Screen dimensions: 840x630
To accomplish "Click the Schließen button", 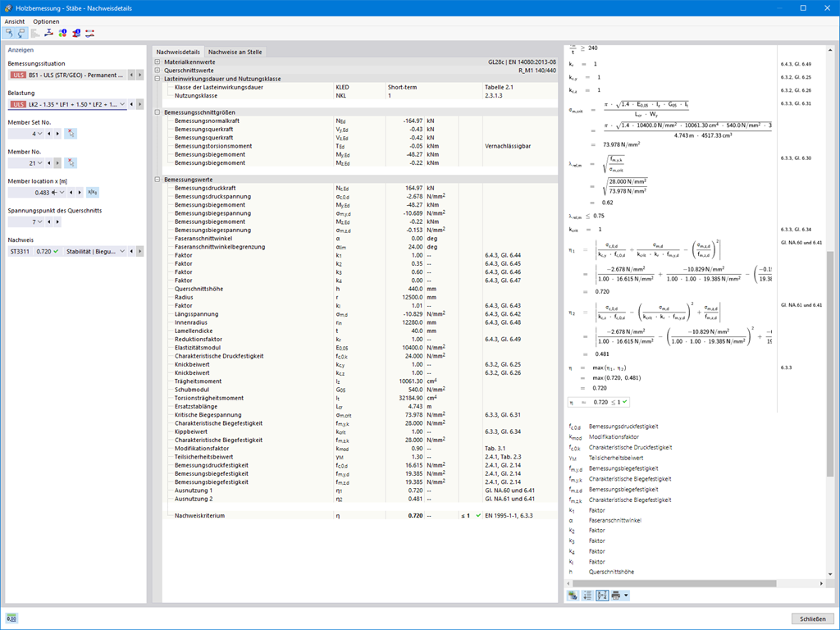I will (812, 619).
